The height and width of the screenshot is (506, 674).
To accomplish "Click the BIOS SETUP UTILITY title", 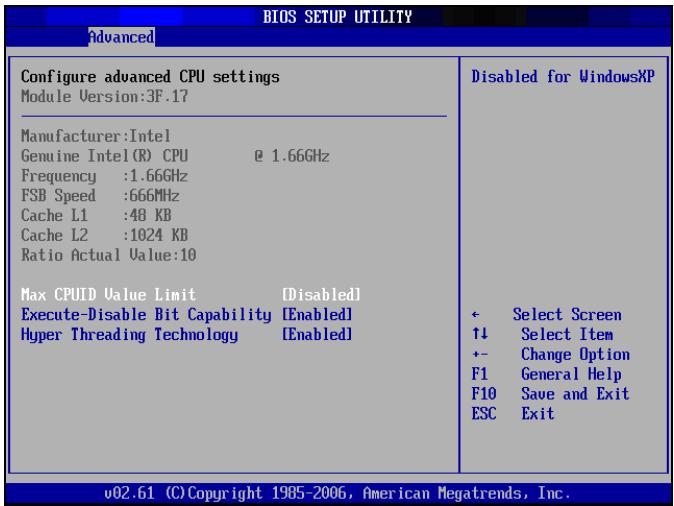I will coord(337,17).
